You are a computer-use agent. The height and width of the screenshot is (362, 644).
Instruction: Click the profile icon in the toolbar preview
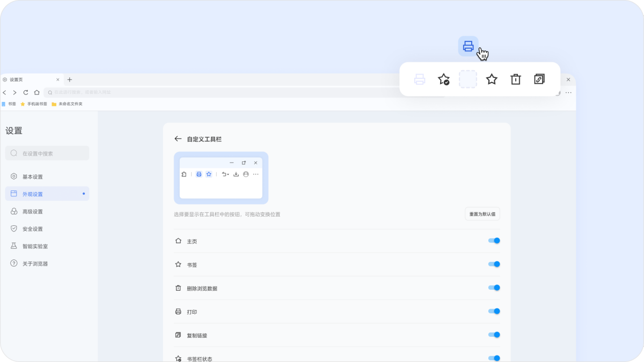pos(246,174)
